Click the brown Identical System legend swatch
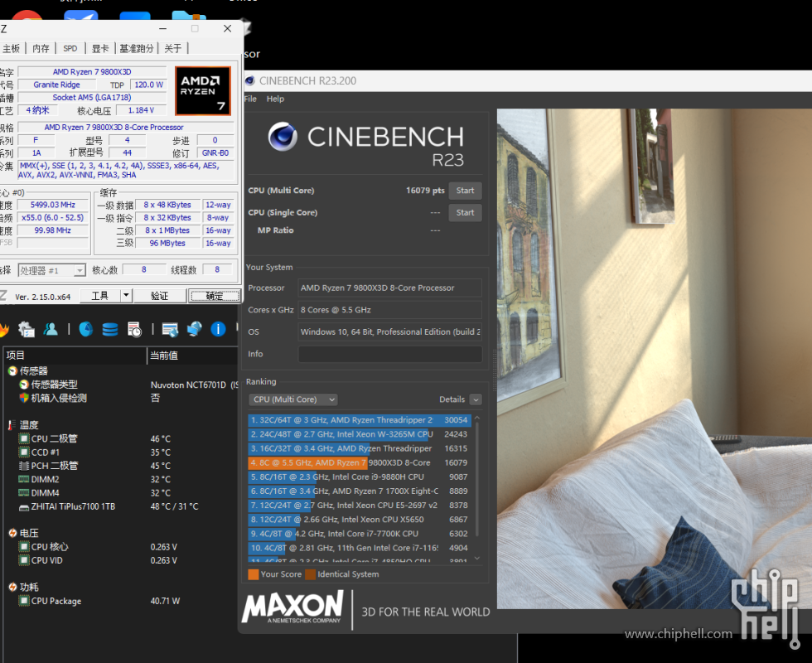This screenshot has width=812, height=663. pyautogui.click(x=310, y=573)
